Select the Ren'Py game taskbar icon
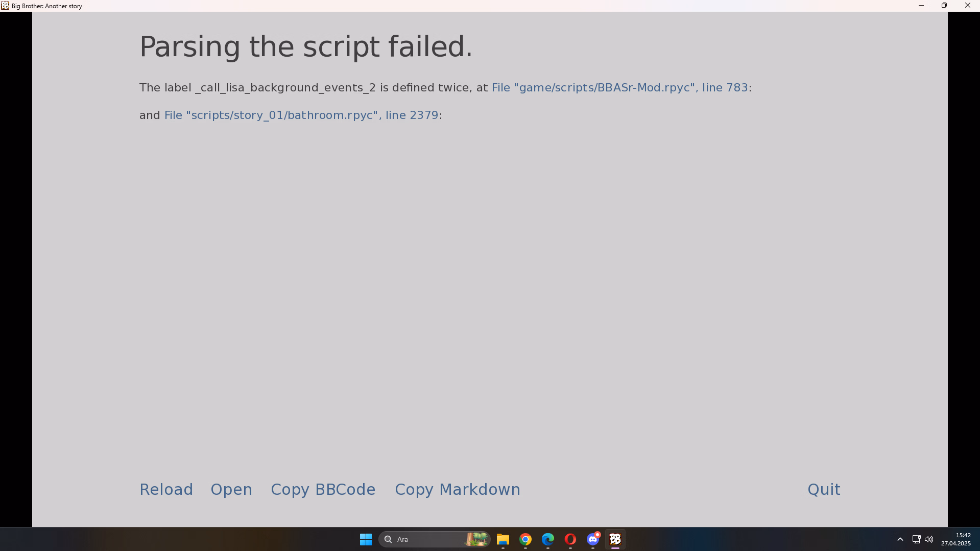980x551 pixels. 615,539
